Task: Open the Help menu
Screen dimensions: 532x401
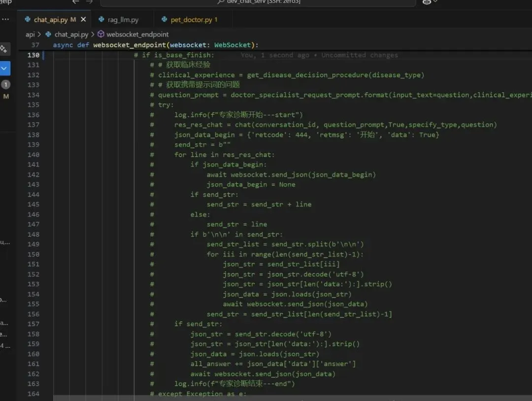Action: [5, 1]
